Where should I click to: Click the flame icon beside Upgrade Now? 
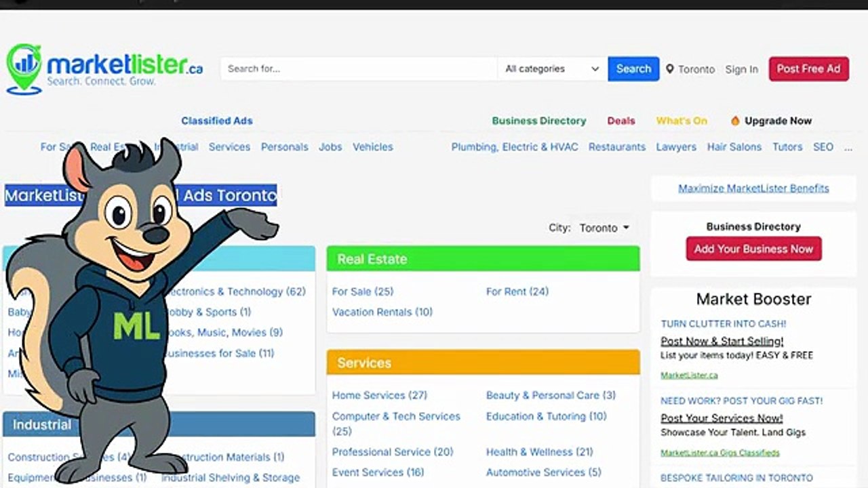click(735, 121)
